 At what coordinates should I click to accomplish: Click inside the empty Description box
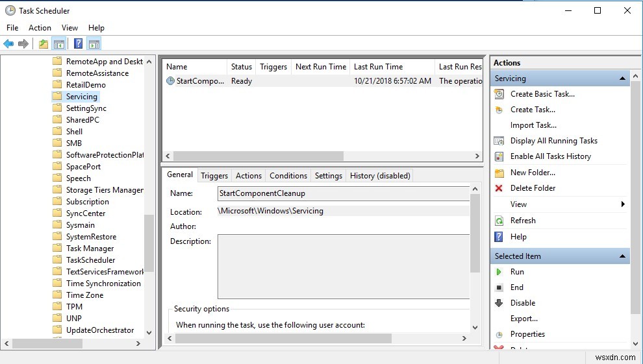343,267
